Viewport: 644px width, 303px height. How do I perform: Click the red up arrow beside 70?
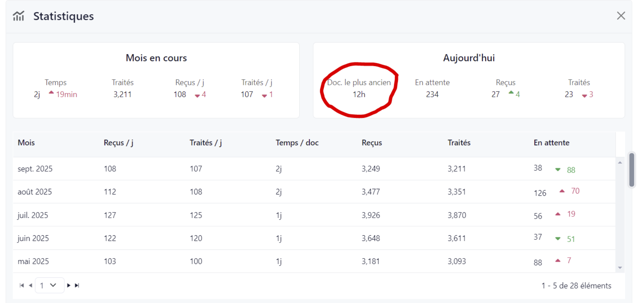(x=562, y=191)
